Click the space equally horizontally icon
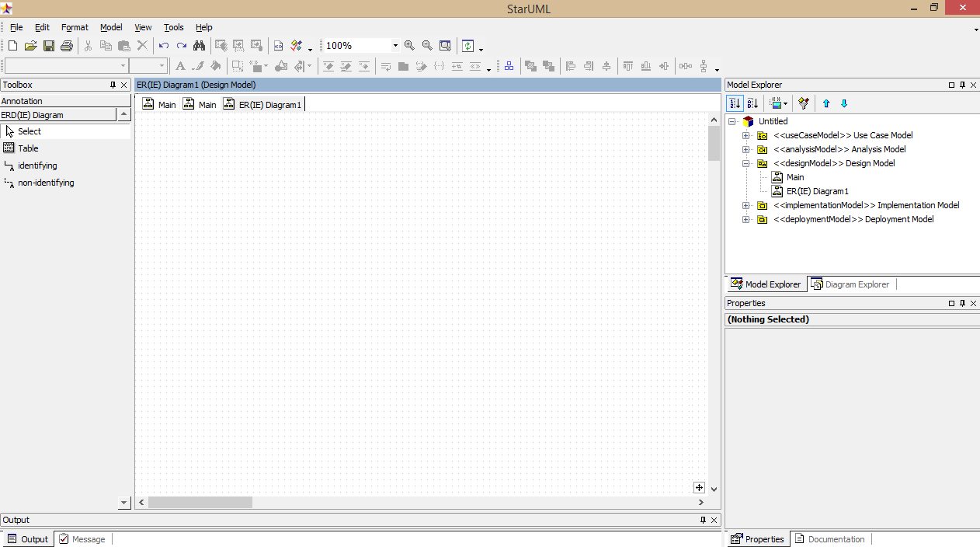 click(x=686, y=67)
